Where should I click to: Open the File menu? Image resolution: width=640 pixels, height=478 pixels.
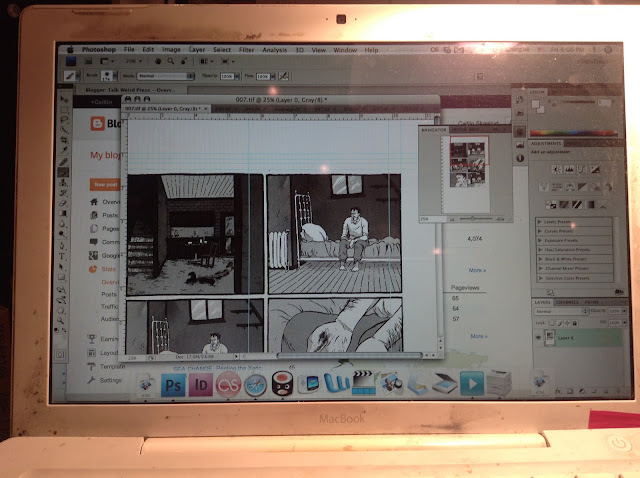tap(129, 49)
